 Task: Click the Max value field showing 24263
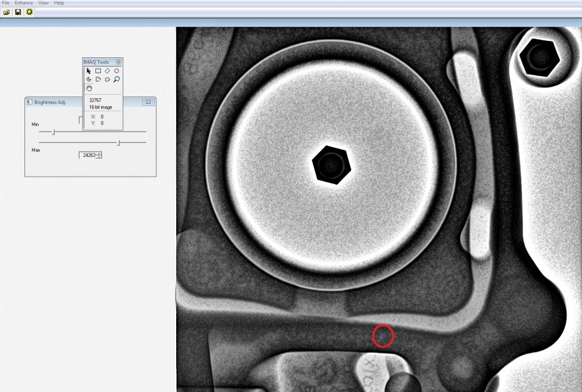pos(89,155)
